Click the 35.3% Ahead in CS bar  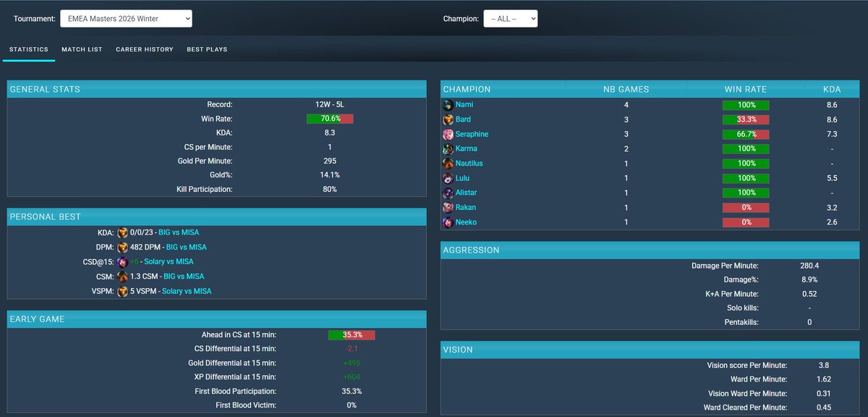[352, 334]
